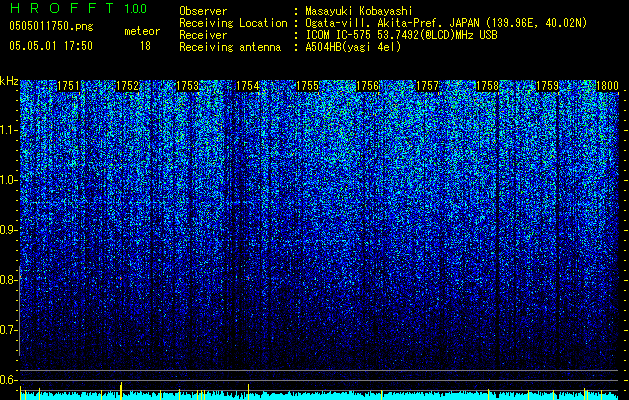
Task: Click the file name 0505011750.png
Action: [x=51, y=26]
